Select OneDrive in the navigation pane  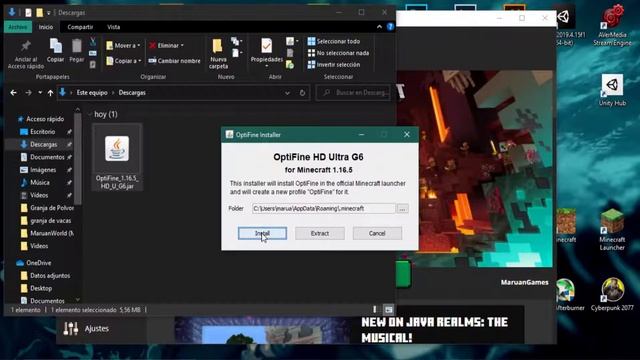34,263
